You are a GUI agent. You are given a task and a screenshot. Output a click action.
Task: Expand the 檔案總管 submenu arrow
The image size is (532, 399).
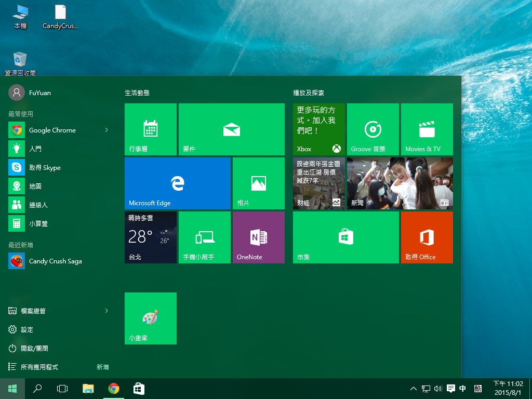pos(107,311)
